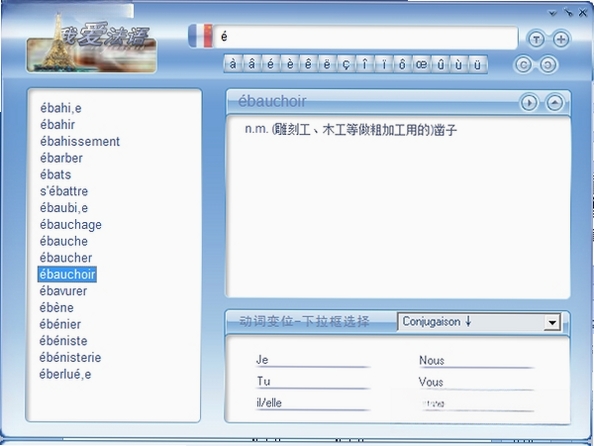
Task: Select highlighted word ébauchoir in list
Action: coord(67,274)
